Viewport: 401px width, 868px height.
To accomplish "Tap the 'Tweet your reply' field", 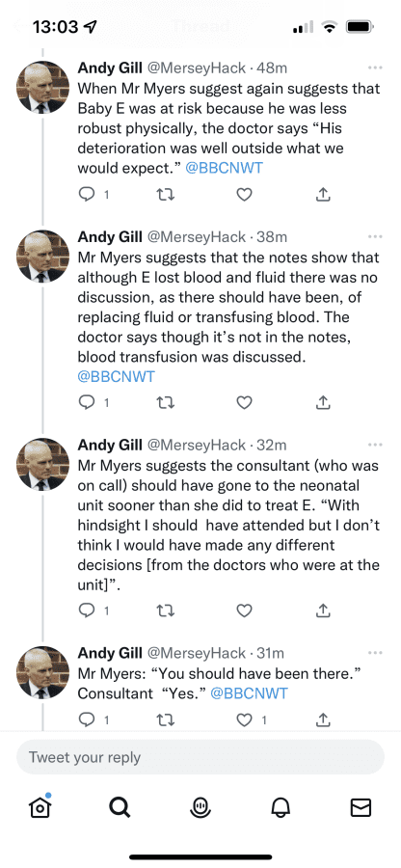I will coord(200,757).
